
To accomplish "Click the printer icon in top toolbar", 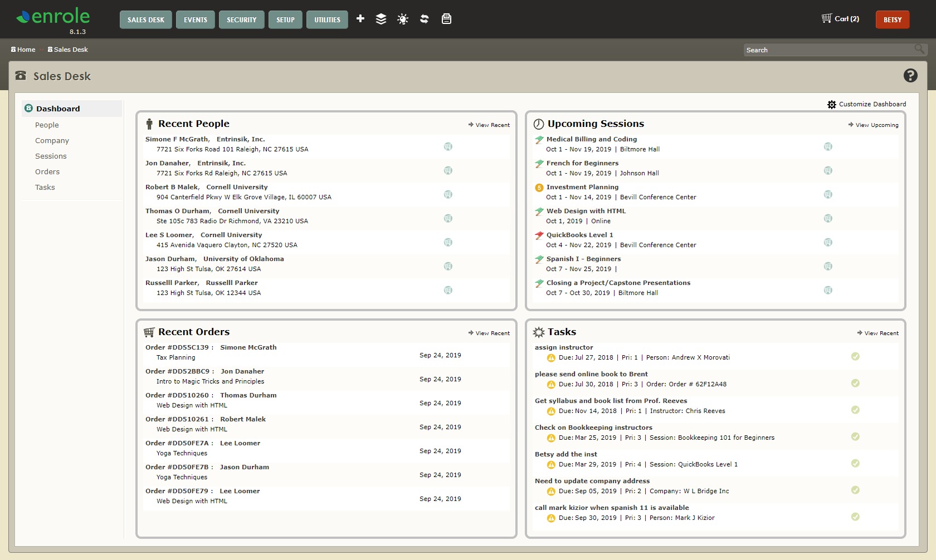I will [x=446, y=19].
